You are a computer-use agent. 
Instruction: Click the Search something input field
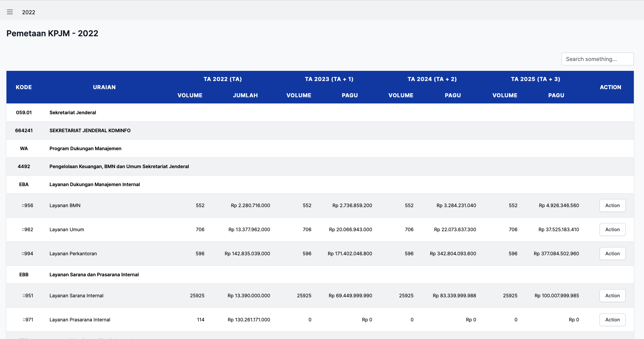597,59
